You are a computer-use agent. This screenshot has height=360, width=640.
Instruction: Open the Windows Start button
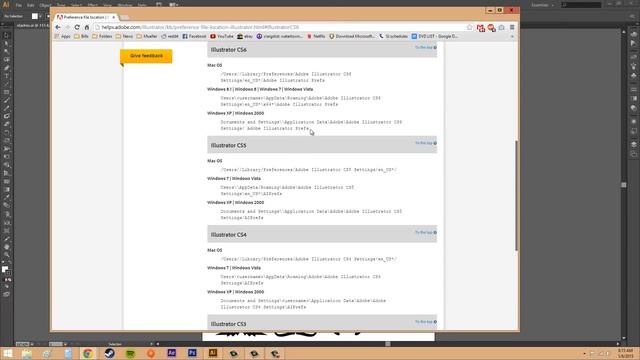tap(8, 353)
